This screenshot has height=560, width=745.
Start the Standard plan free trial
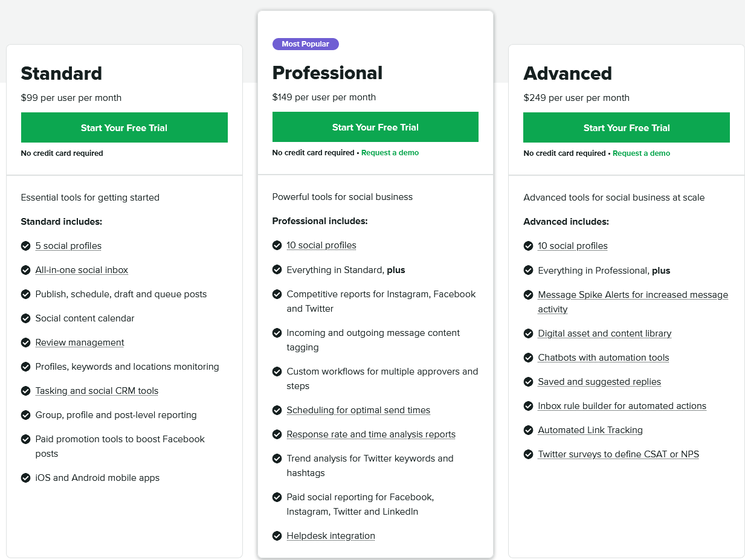[124, 127]
